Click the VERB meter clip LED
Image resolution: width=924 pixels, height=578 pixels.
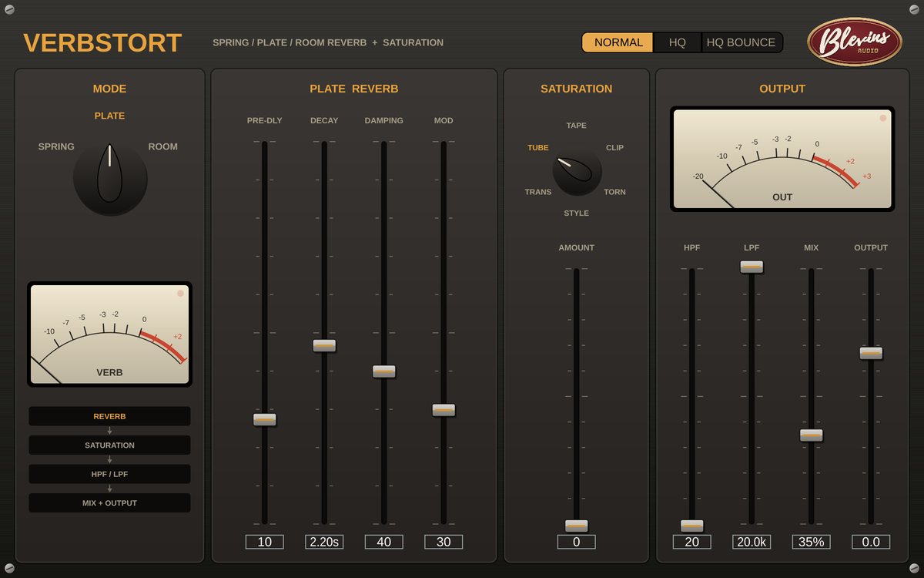pyautogui.click(x=180, y=294)
